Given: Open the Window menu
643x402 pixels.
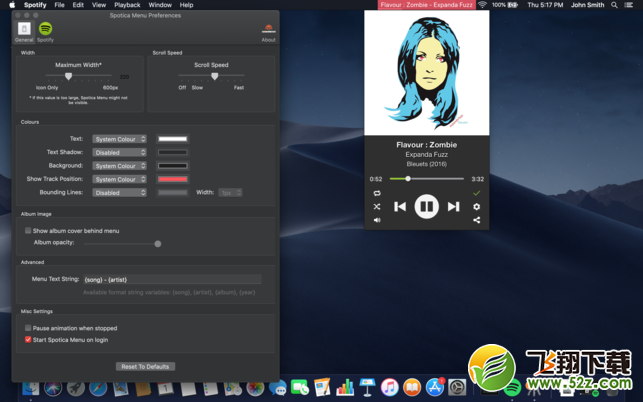Looking at the screenshot, I should click(160, 5).
